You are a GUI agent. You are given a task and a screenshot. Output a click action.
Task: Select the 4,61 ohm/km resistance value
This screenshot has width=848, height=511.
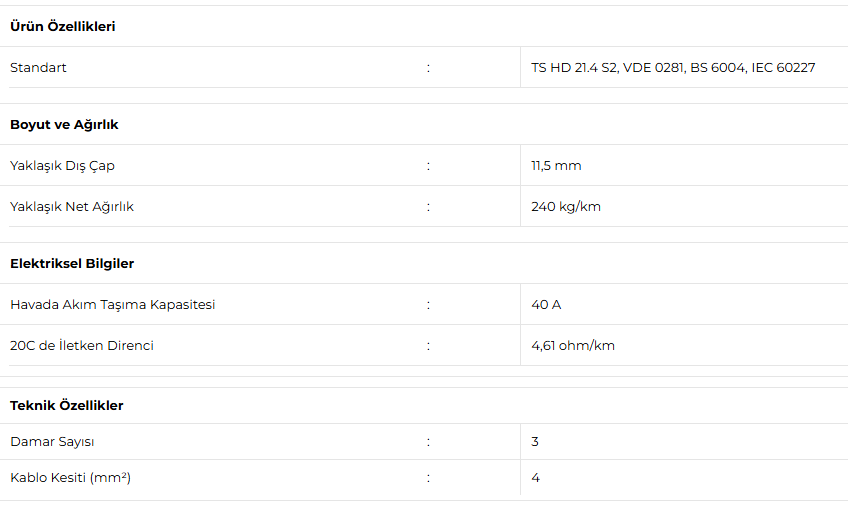pyautogui.click(x=573, y=346)
